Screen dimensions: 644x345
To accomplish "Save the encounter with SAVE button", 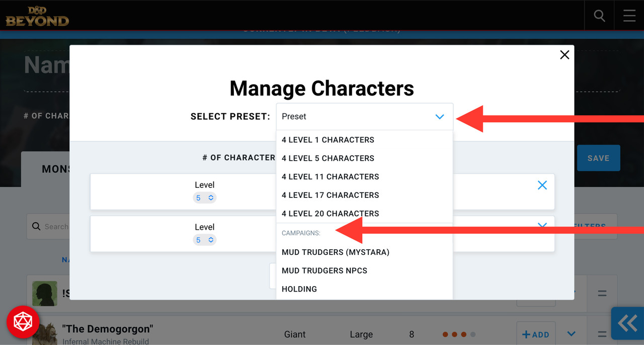I will coord(598,158).
